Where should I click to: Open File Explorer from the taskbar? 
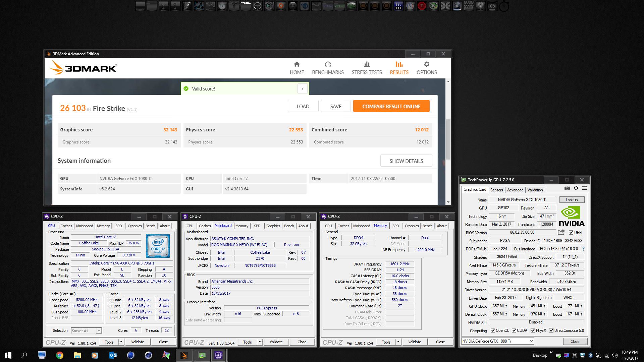pos(77,355)
